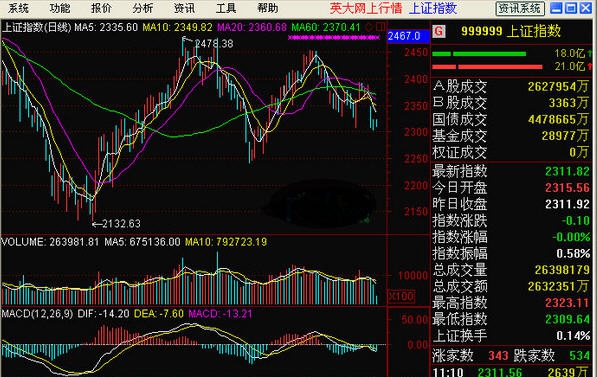Click the MA20: 2360.68 label

252,27
